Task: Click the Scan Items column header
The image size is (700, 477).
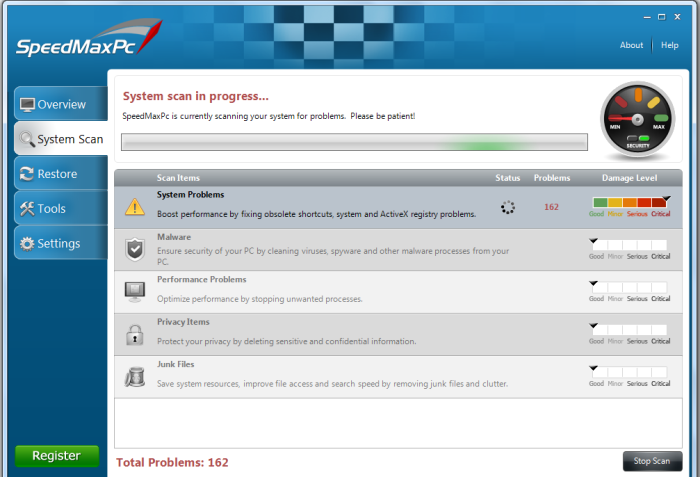Action: (x=178, y=178)
